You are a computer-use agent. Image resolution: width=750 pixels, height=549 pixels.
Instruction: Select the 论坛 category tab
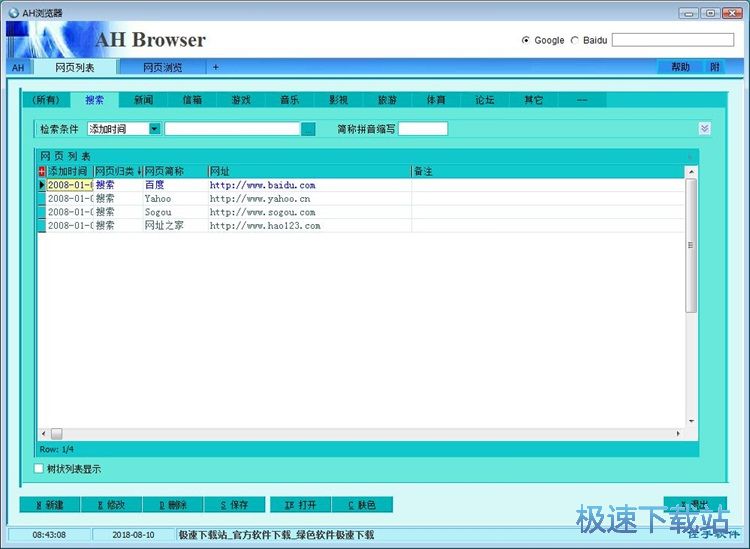pos(485,100)
